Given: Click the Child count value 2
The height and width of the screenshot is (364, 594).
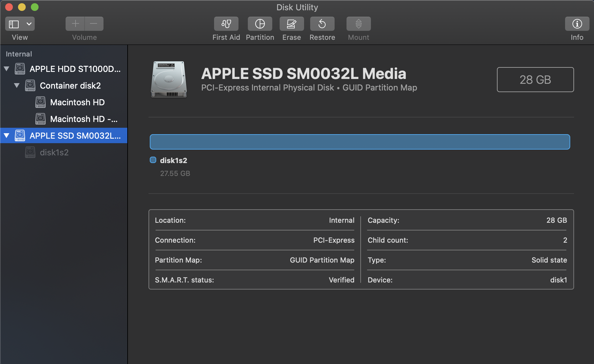Looking at the screenshot, I should (565, 240).
